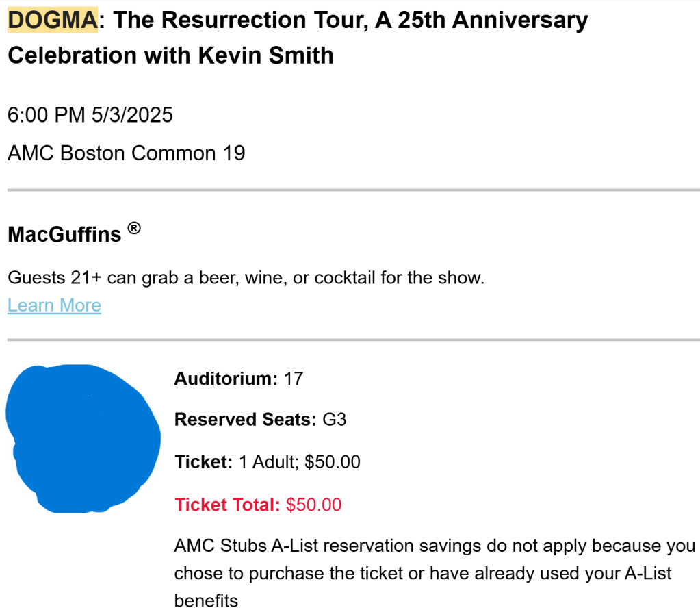Click the divider line above MacGuffins
The height and width of the screenshot is (610, 700).
pos(353,190)
